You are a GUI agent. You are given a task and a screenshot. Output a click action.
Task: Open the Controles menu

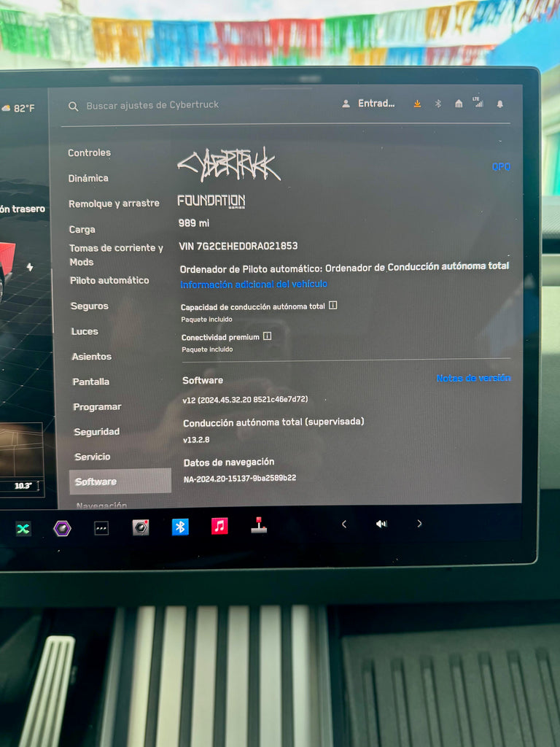point(90,153)
